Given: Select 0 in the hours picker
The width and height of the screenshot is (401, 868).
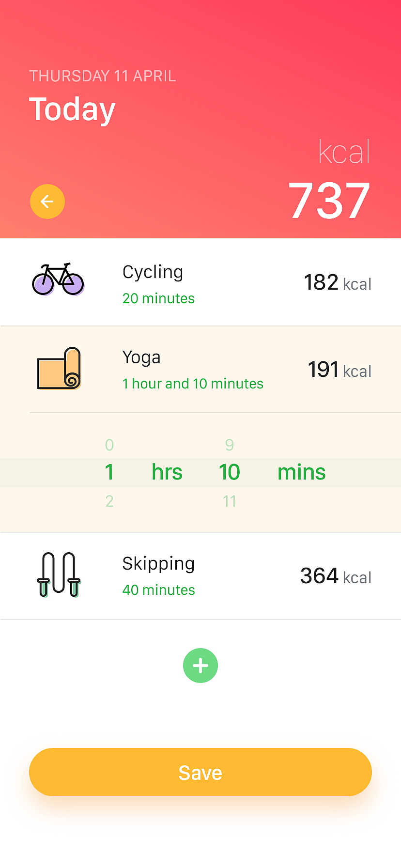Looking at the screenshot, I should click(x=109, y=445).
